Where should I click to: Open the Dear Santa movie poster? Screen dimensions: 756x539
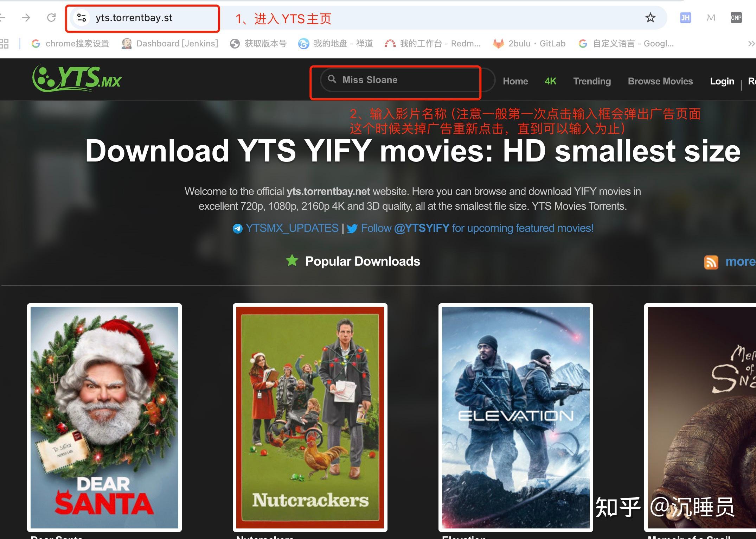tap(104, 418)
